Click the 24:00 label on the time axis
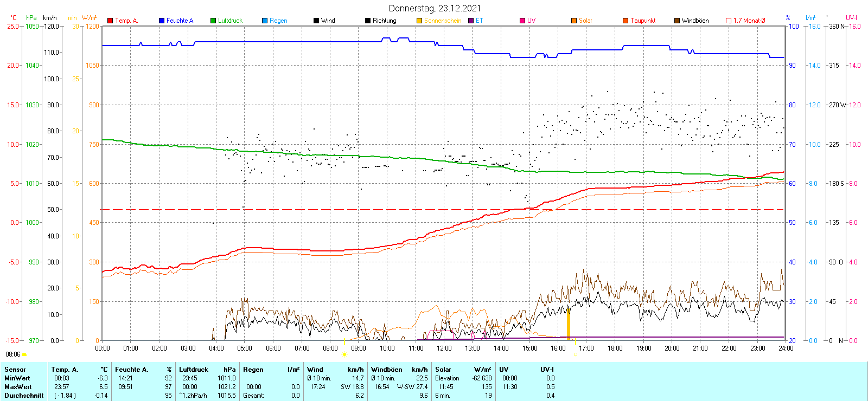The image size is (868, 401). [786, 348]
